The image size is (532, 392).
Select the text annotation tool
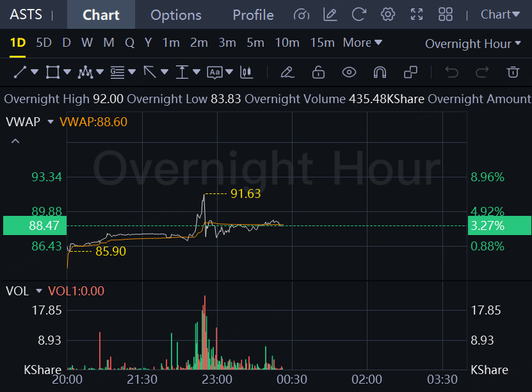point(214,72)
